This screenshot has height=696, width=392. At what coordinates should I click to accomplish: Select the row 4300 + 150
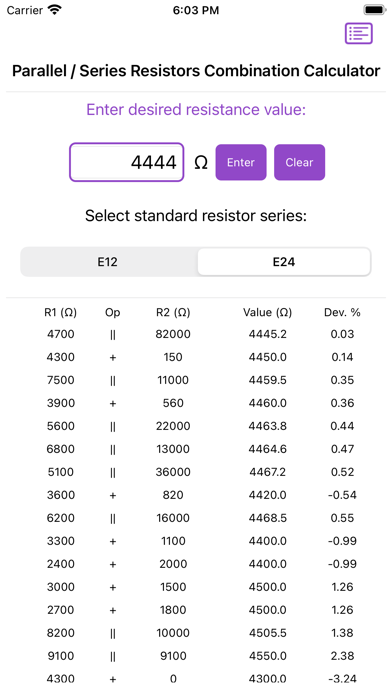coord(196,357)
